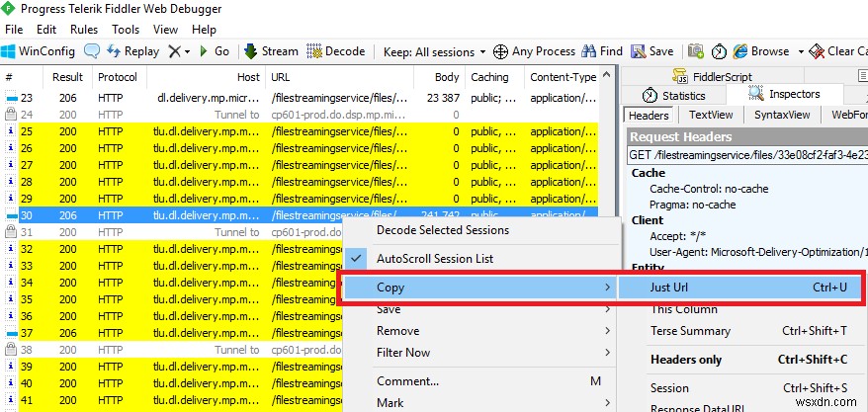Screen dimensions: 868x412
Task: Save sessions with the toolbar Save icon
Action: click(x=639, y=51)
